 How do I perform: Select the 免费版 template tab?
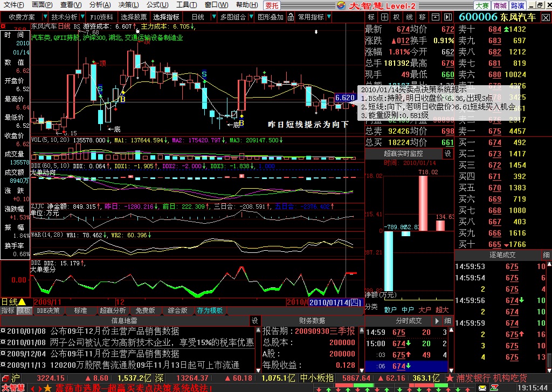145,310
